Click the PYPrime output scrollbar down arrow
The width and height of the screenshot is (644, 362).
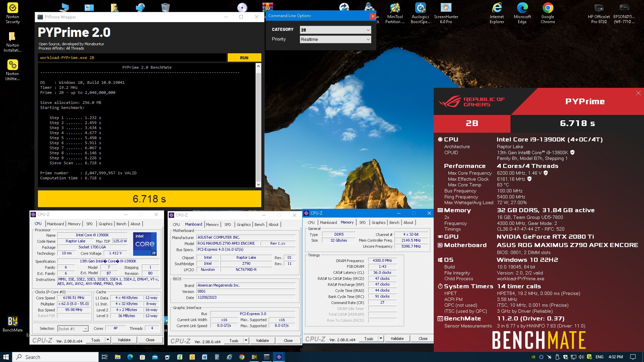[x=258, y=184]
